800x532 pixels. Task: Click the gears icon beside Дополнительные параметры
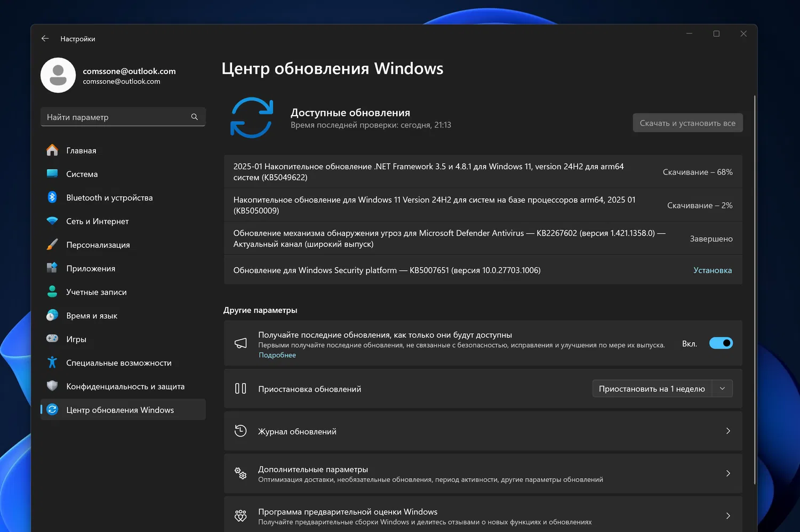click(x=241, y=473)
